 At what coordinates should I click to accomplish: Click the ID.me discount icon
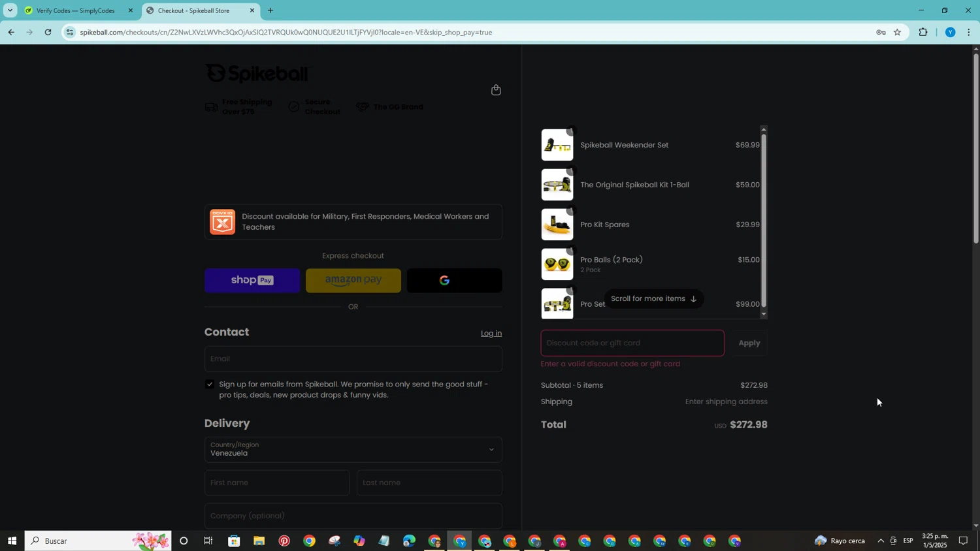pyautogui.click(x=222, y=222)
